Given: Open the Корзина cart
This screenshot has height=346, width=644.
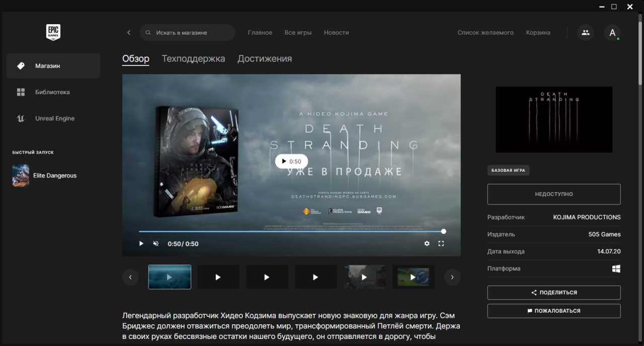Looking at the screenshot, I should (x=538, y=32).
